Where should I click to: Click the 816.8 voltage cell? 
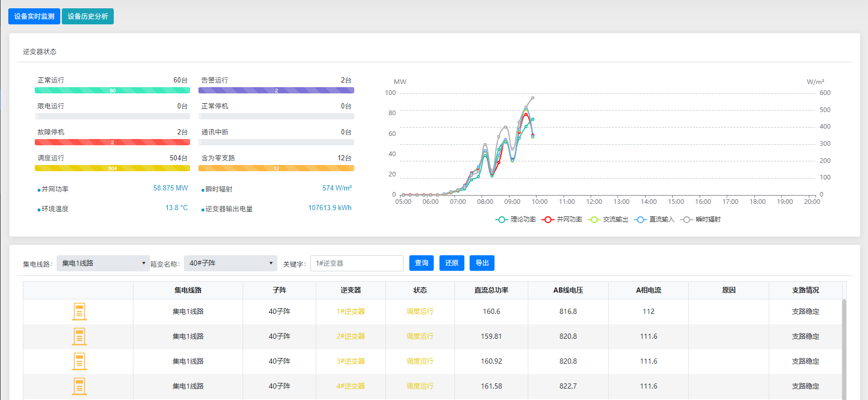pos(568,311)
